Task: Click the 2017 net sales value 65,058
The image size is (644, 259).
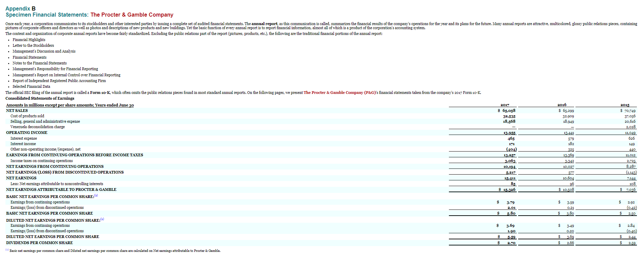Action: (509, 111)
